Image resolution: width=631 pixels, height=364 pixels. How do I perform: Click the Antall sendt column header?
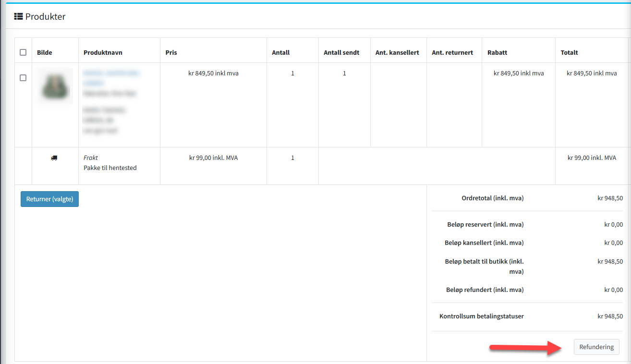coord(341,52)
